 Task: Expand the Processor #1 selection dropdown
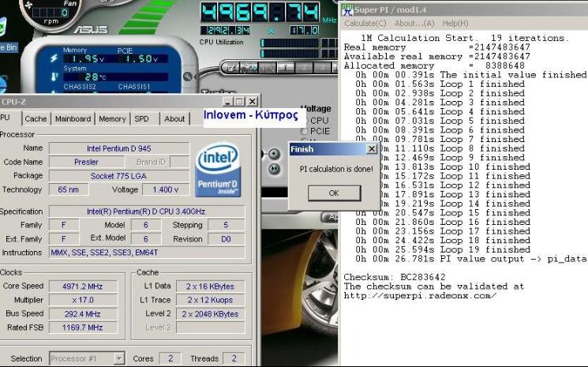point(118,358)
